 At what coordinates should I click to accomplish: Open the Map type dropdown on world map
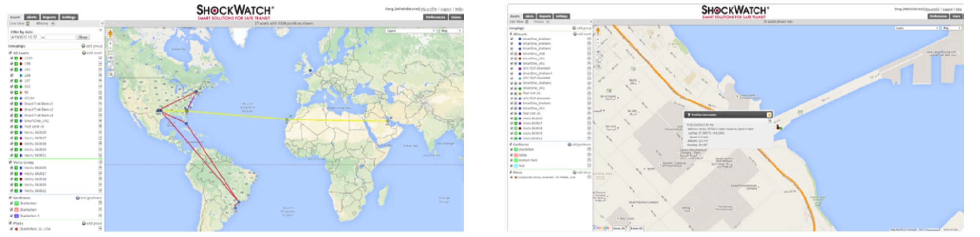(x=450, y=31)
